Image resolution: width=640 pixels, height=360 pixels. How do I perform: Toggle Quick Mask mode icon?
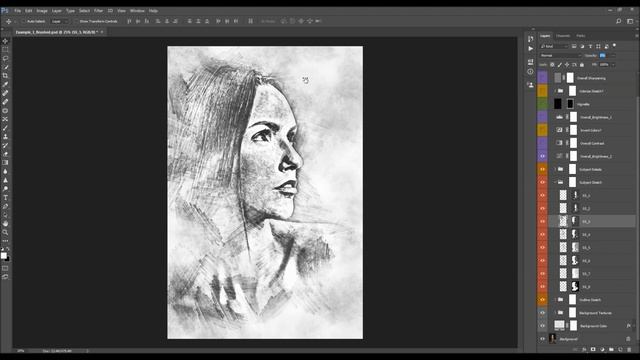pos(5,268)
